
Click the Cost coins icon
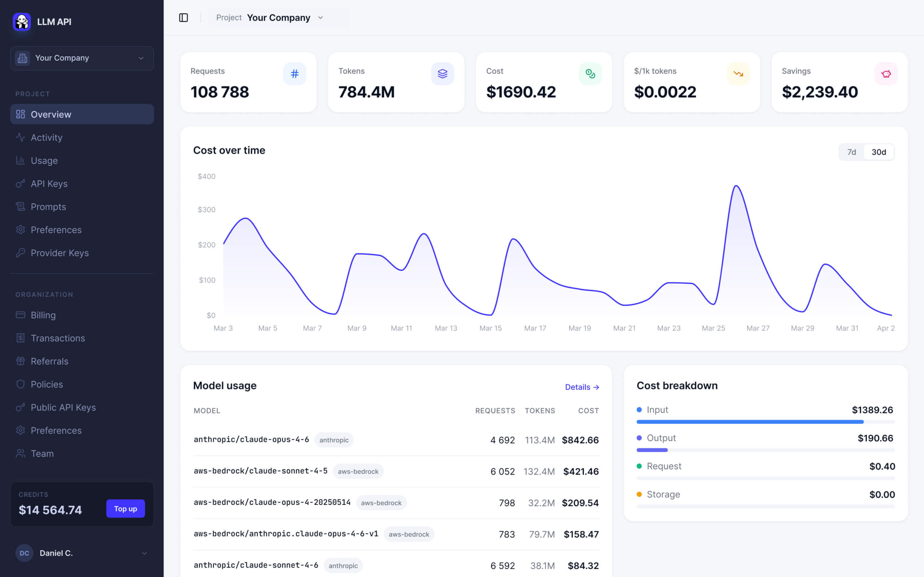[x=590, y=74]
